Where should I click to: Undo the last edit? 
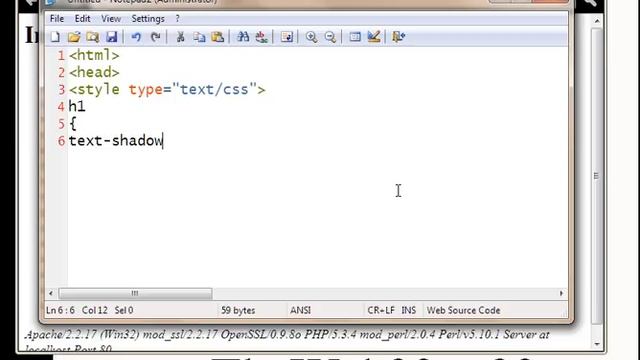pos(136,37)
